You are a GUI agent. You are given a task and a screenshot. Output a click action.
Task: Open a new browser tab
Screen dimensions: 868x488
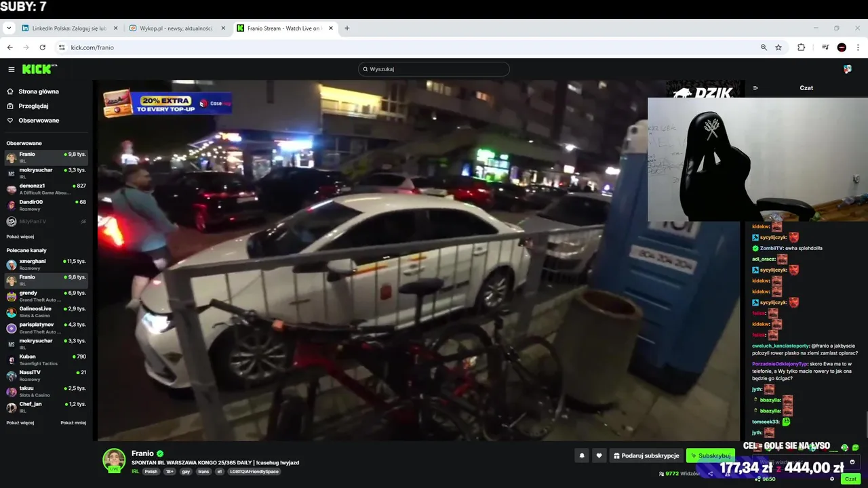coord(347,28)
